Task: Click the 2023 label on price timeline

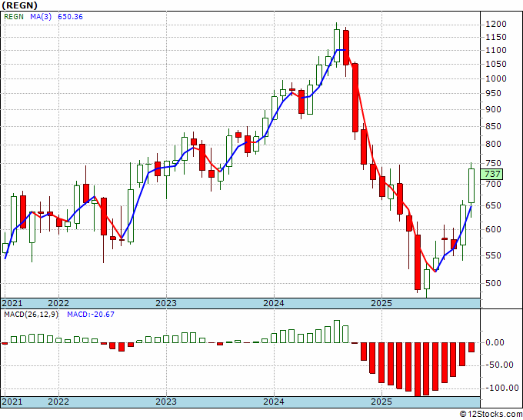Action: [x=166, y=303]
